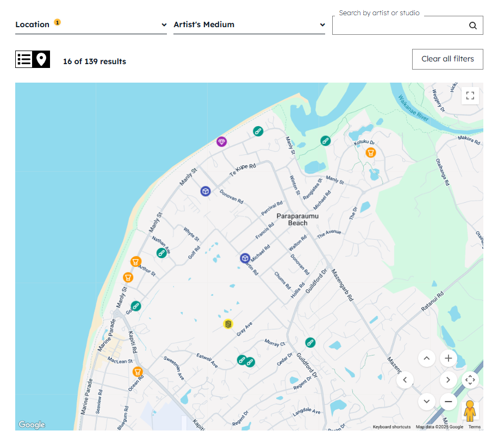The height and width of the screenshot is (443, 504).
Task: Open the green marker near Murray Ct
Action: tap(310, 342)
